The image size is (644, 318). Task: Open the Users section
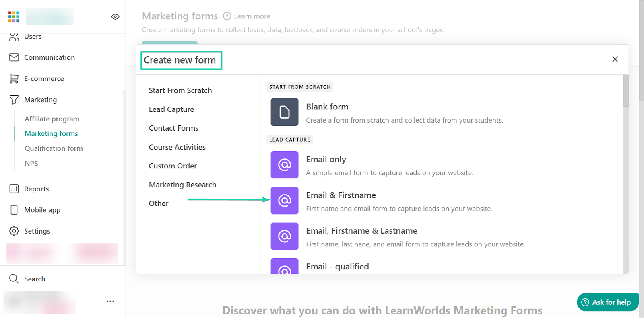33,37
